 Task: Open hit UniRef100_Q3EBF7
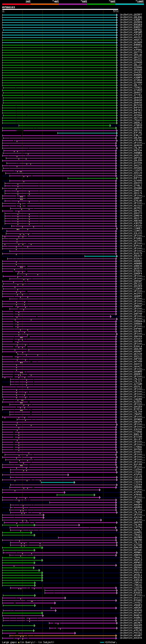click(x=131, y=20)
